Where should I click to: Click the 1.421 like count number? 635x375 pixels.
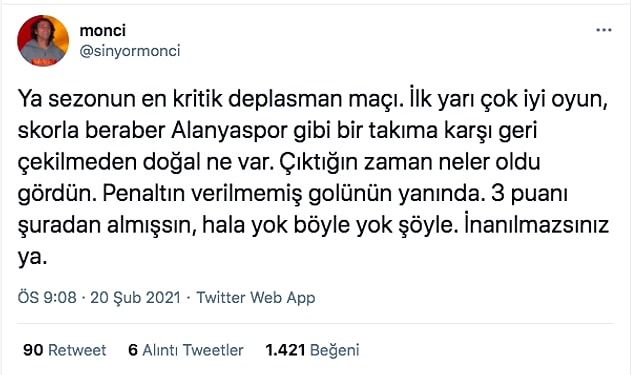coord(285,350)
